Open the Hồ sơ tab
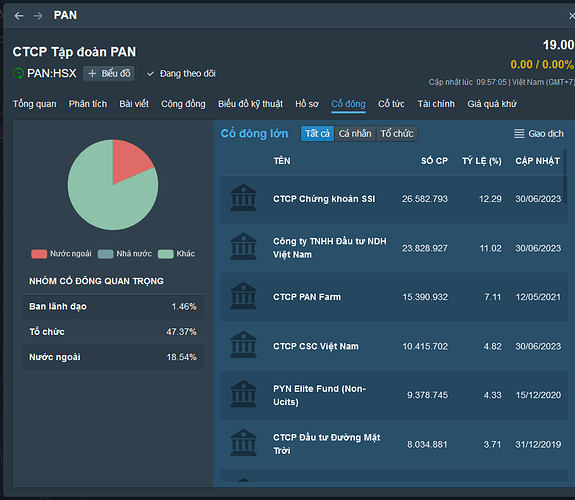 (x=307, y=104)
